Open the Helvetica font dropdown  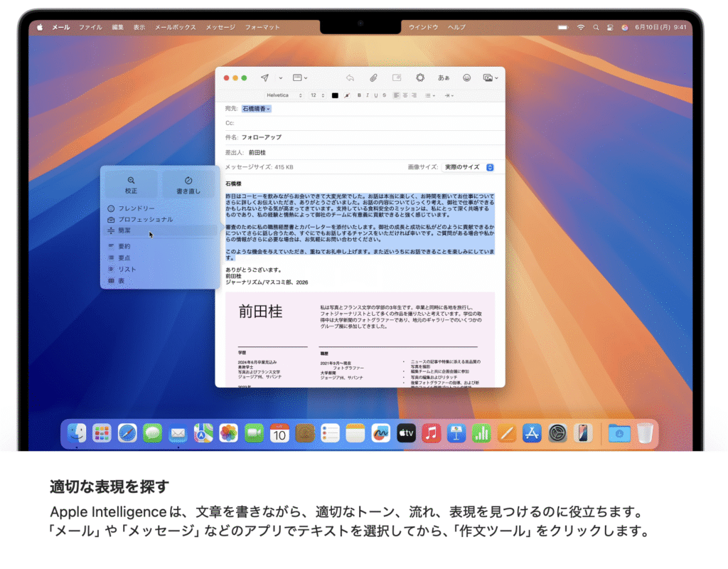(x=284, y=95)
